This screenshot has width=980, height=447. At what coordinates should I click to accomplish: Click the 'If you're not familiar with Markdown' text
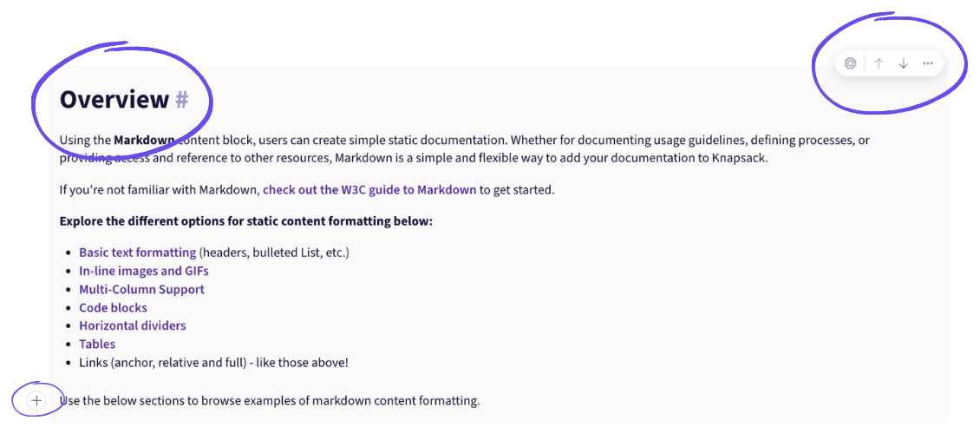point(160,189)
